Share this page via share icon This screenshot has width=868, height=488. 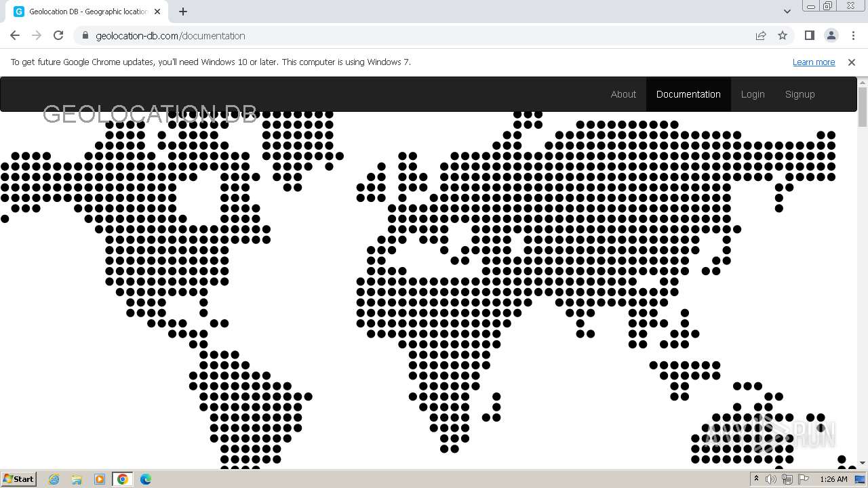[x=761, y=35]
